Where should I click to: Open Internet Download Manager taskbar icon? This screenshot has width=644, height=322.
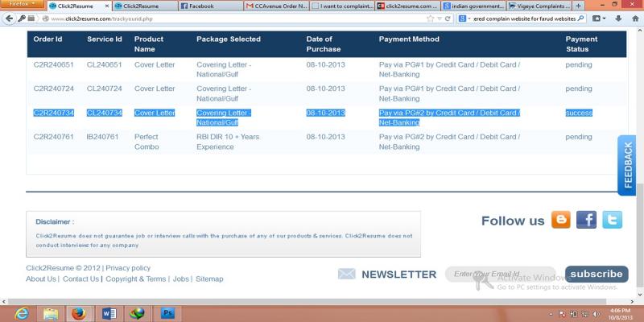click(138, 314)
